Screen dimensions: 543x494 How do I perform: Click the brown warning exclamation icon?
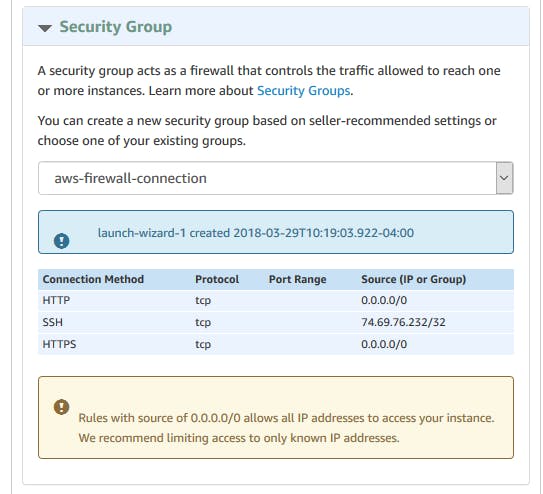[62, 407]
